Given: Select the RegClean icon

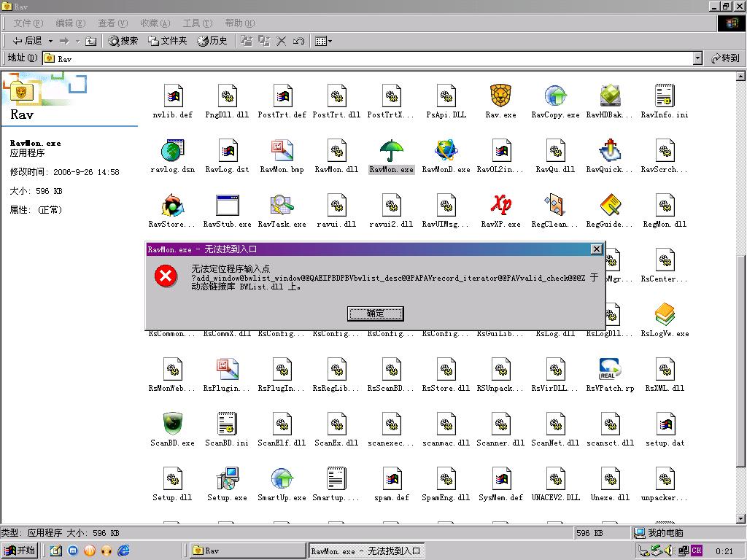Looking at the screenshot, I should point(555,205).
